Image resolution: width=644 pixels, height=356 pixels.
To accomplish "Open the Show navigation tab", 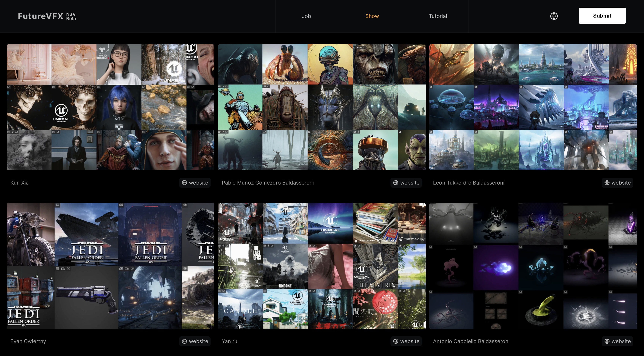I will tap(372, 16).
